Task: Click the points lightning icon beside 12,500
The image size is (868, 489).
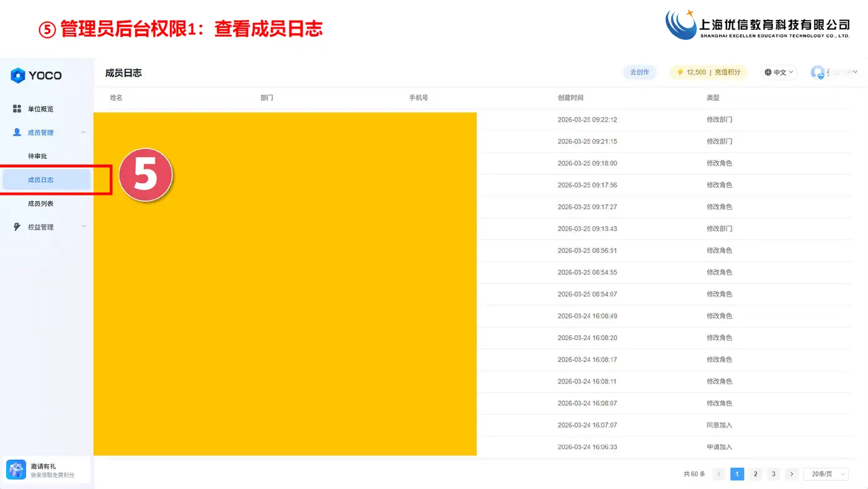Action: coord(680,73)
